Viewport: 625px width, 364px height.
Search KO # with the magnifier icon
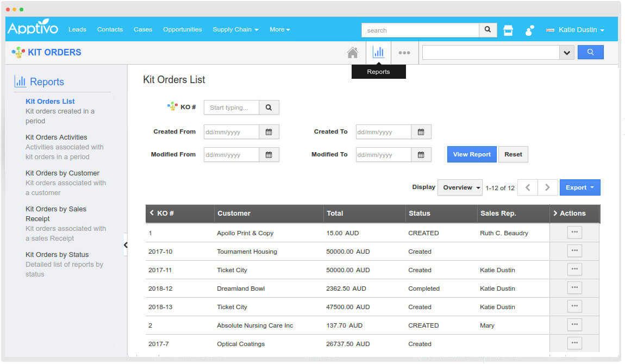tap(268, 107)
